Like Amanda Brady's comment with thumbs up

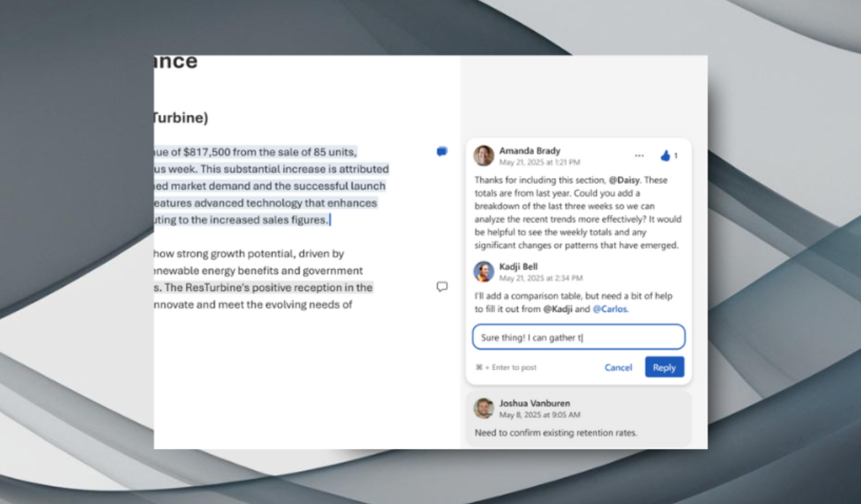click(665, 156)
